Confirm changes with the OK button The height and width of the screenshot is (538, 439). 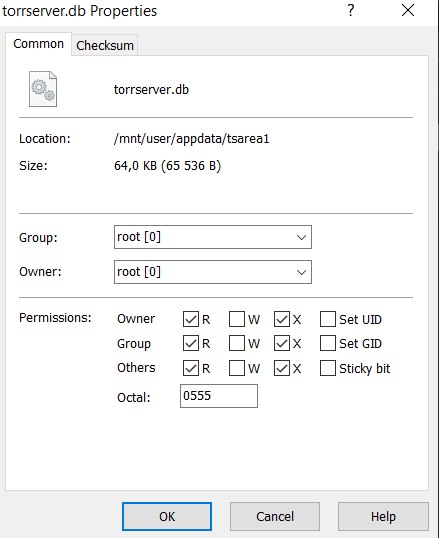(167, 516)
